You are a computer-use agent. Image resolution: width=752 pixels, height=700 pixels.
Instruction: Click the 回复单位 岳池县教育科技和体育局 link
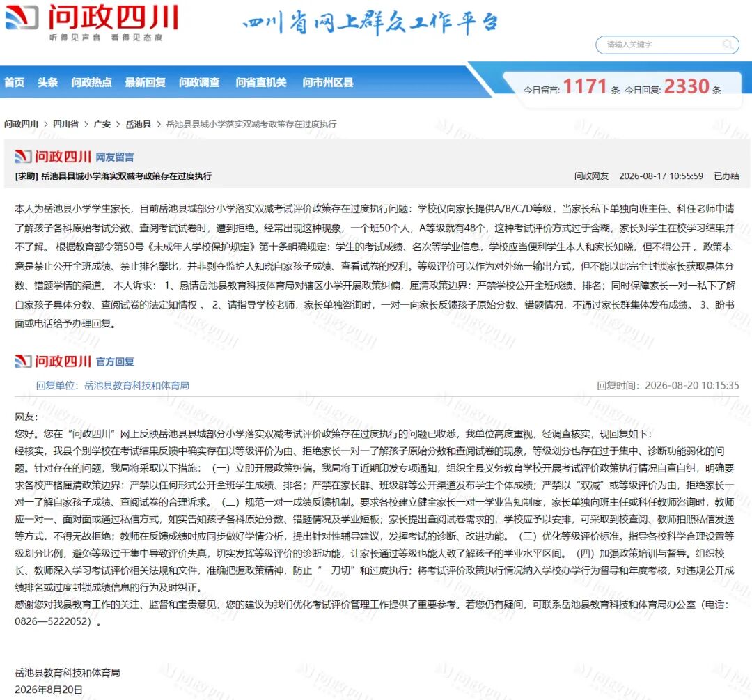113,385
